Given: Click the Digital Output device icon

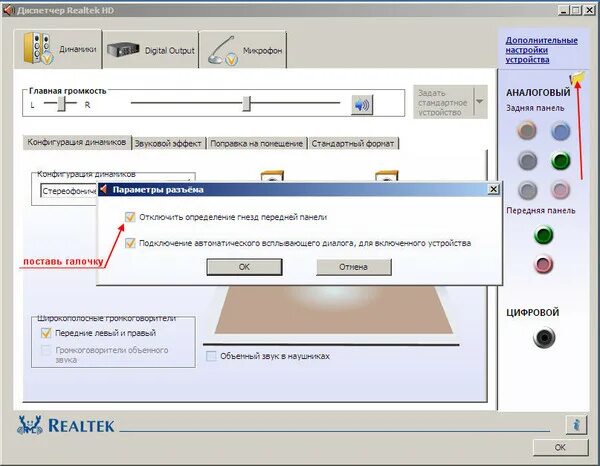Looking at the screenshot, I should point(123,49).
